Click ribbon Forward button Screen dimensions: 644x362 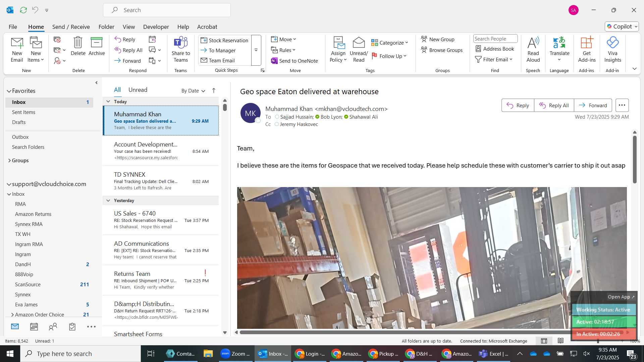[127, 61]
